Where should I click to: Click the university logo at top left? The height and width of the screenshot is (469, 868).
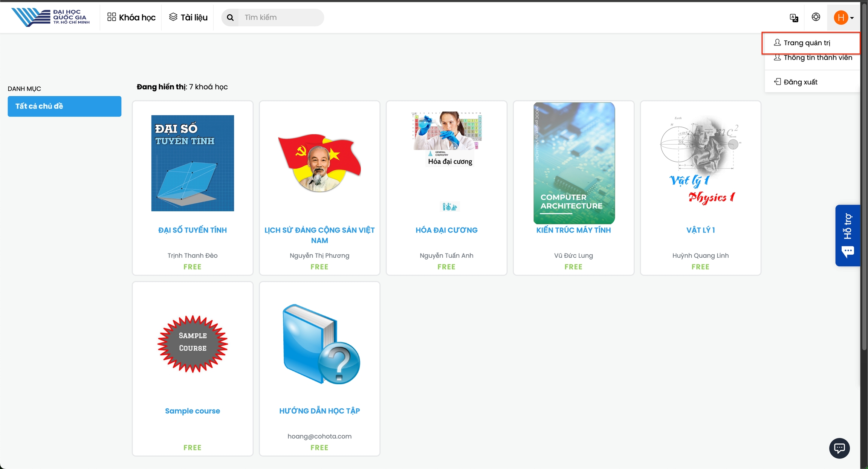[x=50, y=17]
